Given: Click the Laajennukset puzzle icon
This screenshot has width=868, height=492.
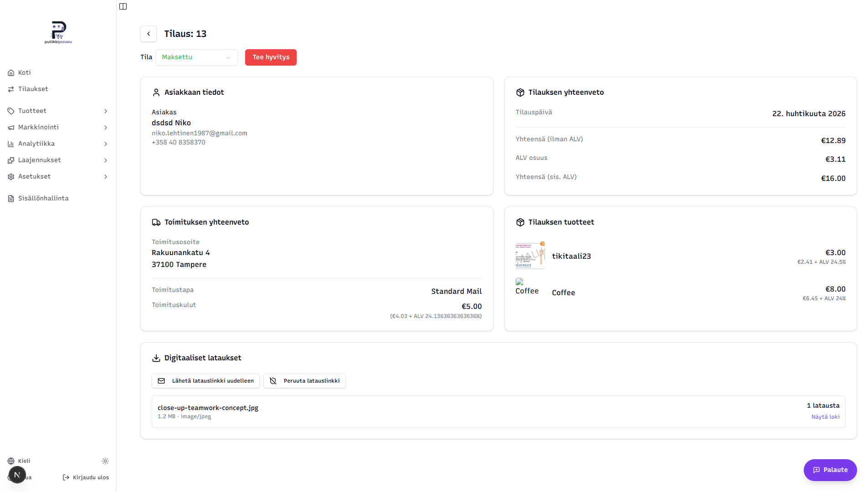Looking at the screenshot, I should coord(11,160).
